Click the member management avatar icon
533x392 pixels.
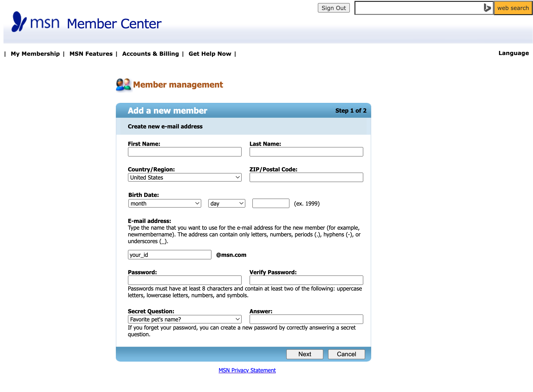click(123, 85)
